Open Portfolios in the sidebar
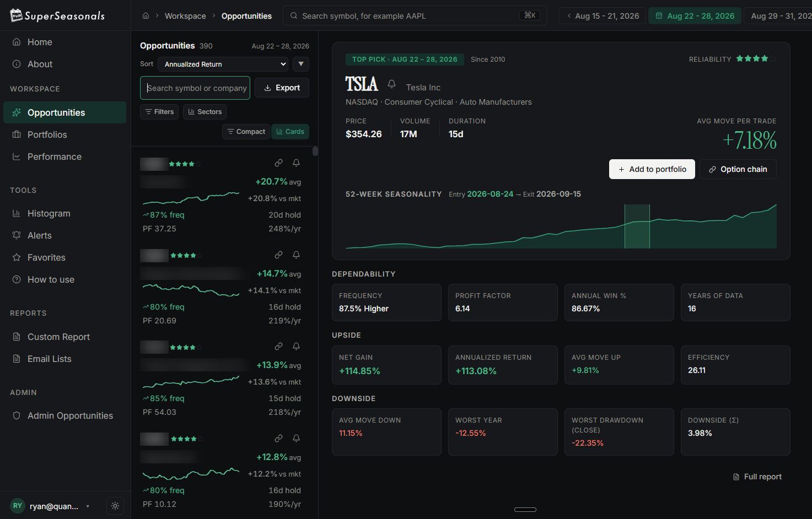The image size is (812, 519). pos(65,134)
